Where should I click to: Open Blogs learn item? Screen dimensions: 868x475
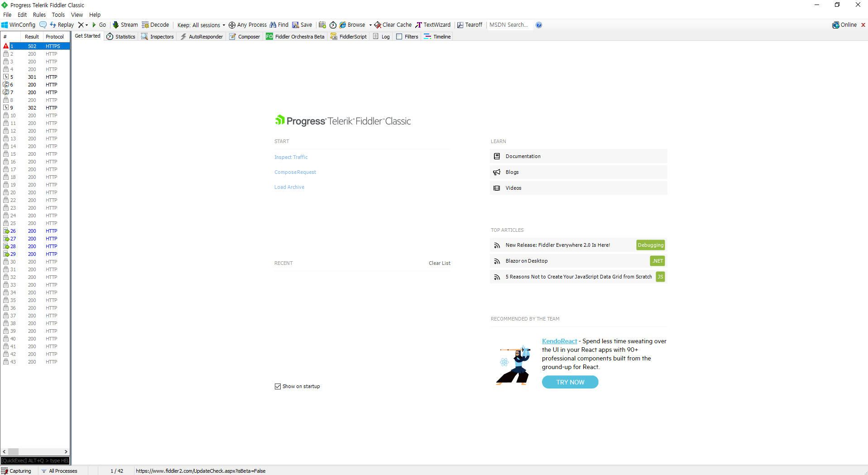tap(578, 172)
